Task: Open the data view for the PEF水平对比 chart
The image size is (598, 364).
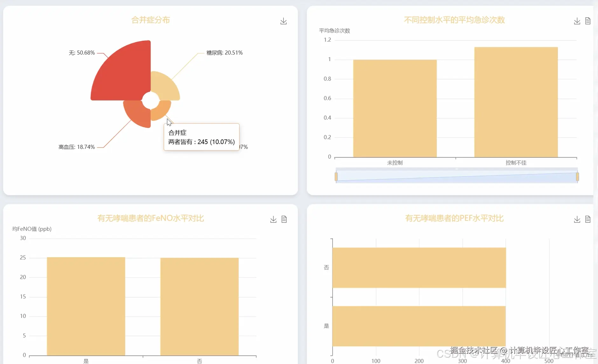Action: coord(588,219)
